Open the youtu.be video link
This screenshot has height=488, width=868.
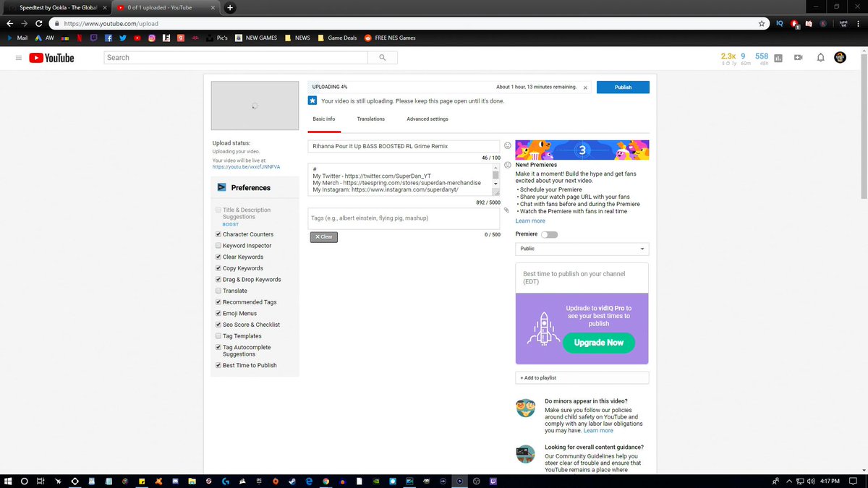(246, 167)
